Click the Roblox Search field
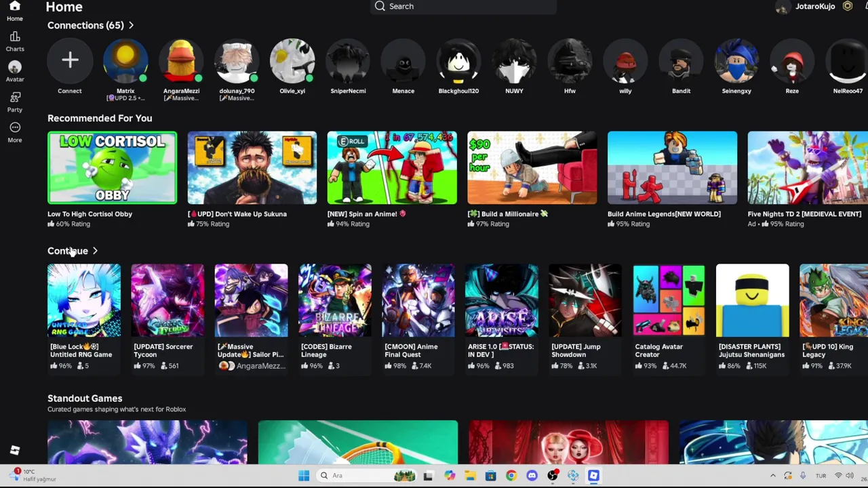Screen dimensions: 868x488 coord(464,6)
